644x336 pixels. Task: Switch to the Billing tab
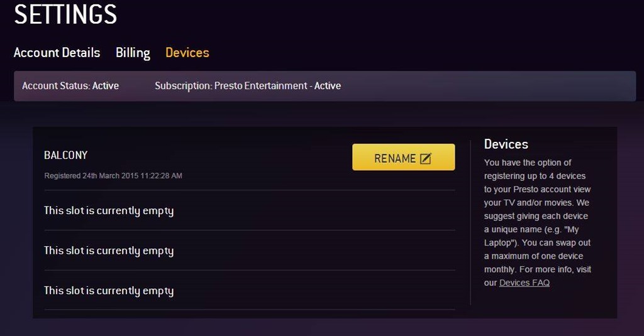[x=133, y=53]
